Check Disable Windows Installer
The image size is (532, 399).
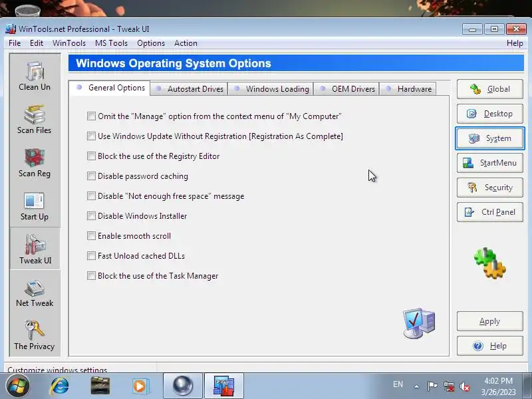click(x=91, y=216)
